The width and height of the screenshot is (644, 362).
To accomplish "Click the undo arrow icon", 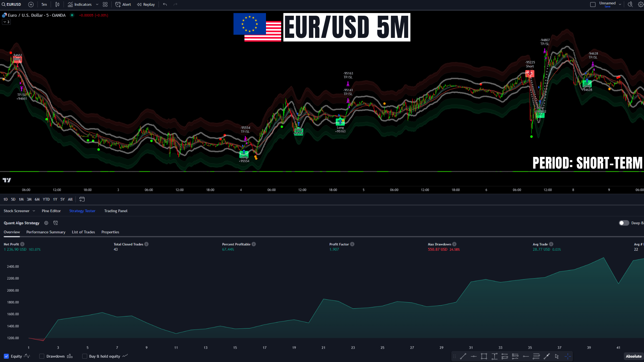I will [165, 4].
